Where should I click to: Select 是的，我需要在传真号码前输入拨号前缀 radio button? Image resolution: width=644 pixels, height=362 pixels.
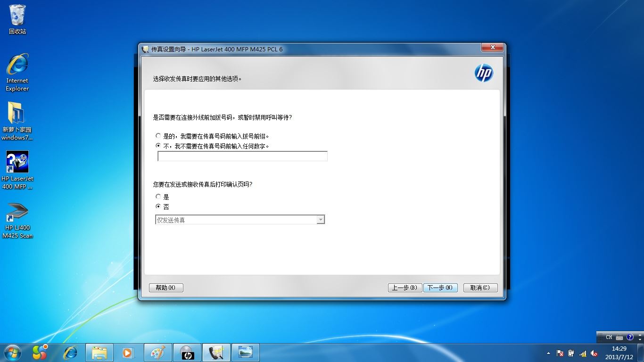coord(158,136)
